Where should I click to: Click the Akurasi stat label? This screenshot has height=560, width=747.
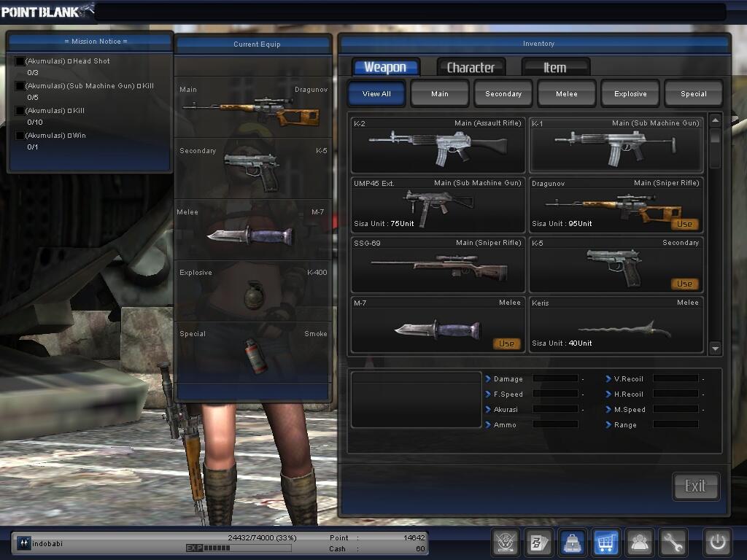(x=506, y=410)
